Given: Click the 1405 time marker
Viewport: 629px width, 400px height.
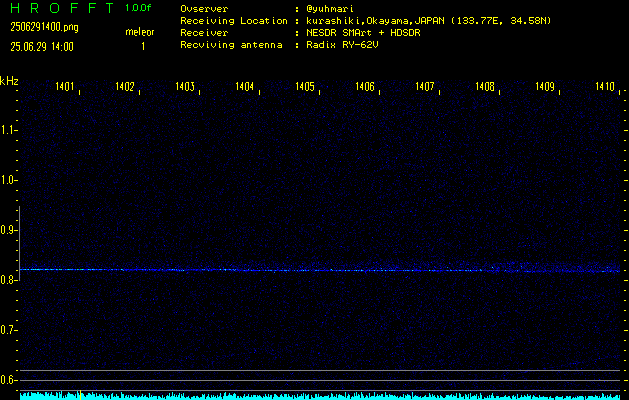Looking at the screenshot, I should (x=305, y=86).
